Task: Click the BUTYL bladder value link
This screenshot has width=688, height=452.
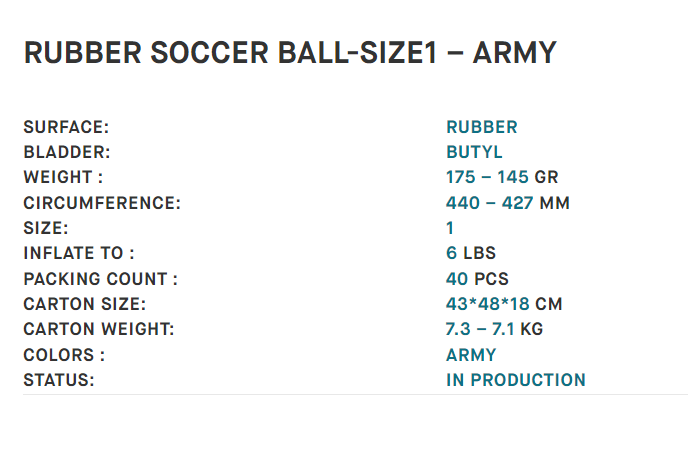Action: coord(474,152)
